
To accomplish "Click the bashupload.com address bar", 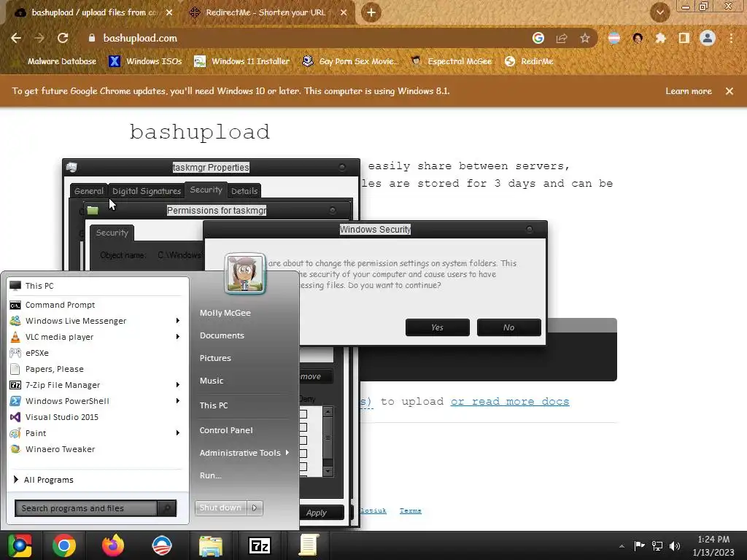I will [305, 38].
